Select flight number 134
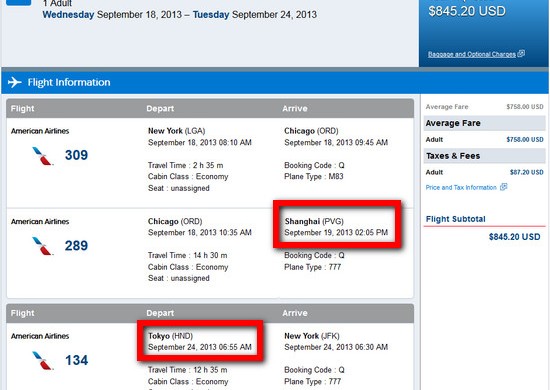The height and width of the screenshot is (390, 550). tap(76, 360)
